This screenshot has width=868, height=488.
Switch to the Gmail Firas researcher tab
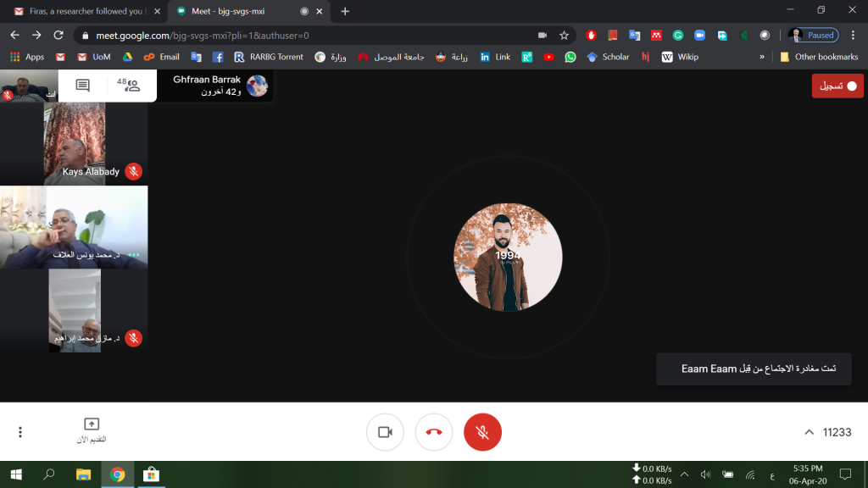(85, 11)
